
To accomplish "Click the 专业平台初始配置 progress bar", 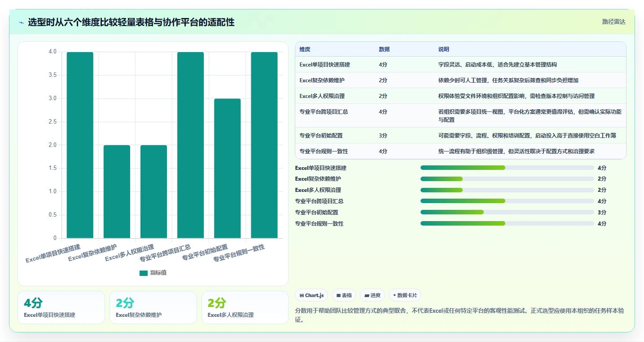I will click(507, 212).
